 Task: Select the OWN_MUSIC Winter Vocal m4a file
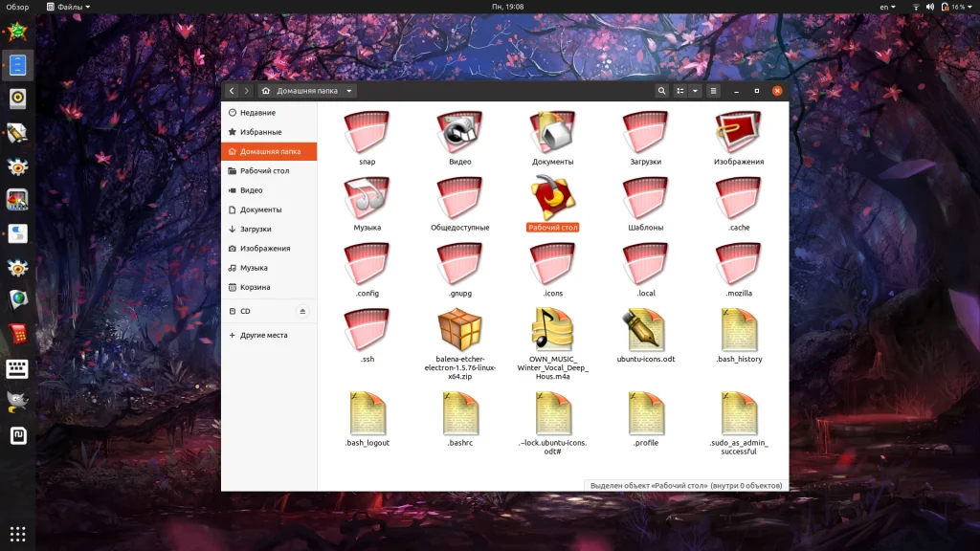[552, 330]
